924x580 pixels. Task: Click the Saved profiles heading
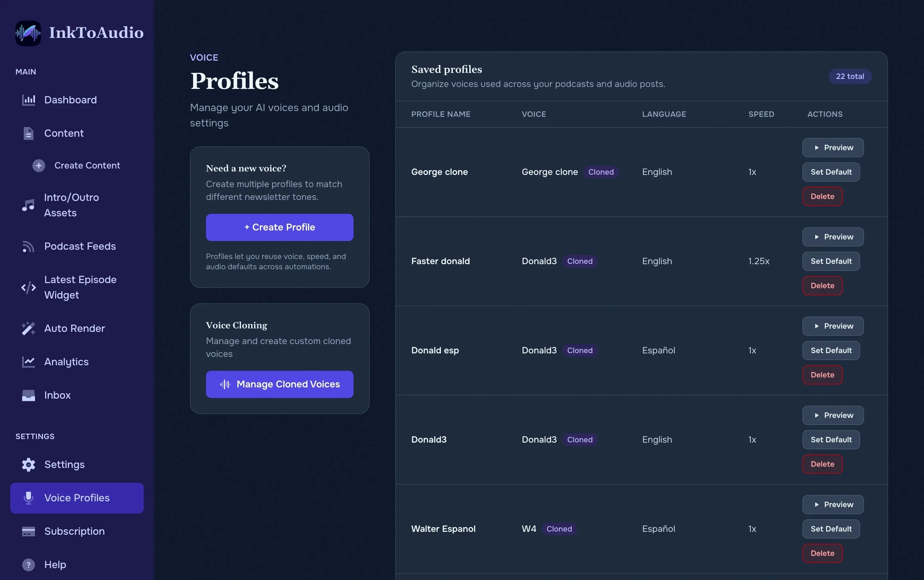(x=446, y=70)
